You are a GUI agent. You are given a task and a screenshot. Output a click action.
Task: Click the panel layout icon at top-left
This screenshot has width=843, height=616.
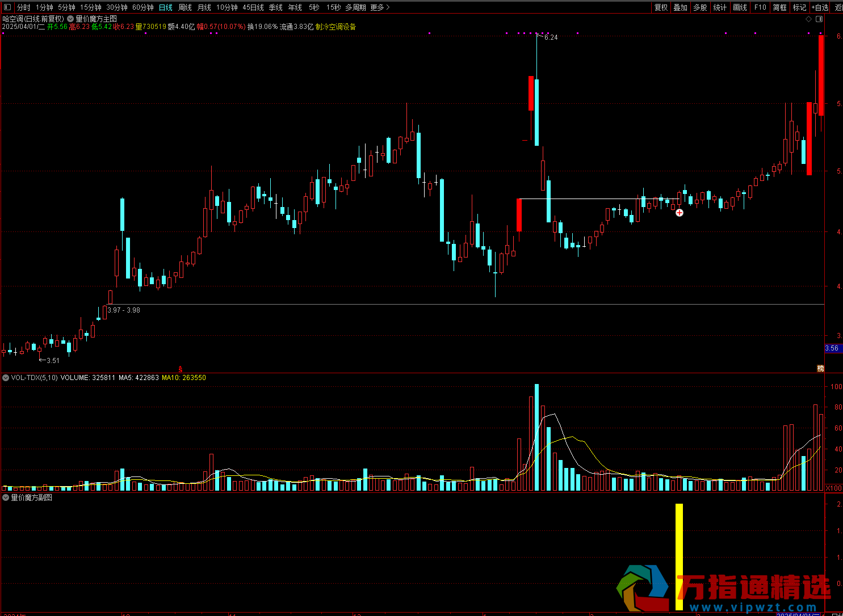7,7
